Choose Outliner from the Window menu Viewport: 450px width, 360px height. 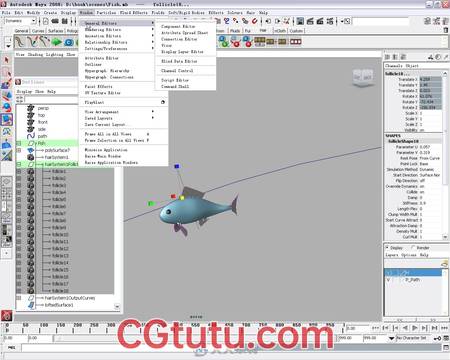[x=93, y=64]
